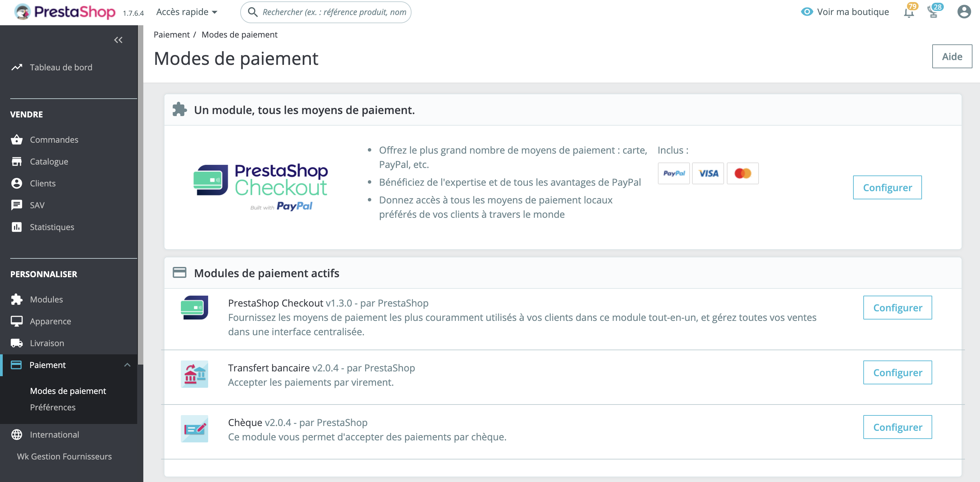Image resolution: width=980 pixels, height=482 pixels.
Task: Click the sidebar vertical scrollbar
Action: coord(140,194)
